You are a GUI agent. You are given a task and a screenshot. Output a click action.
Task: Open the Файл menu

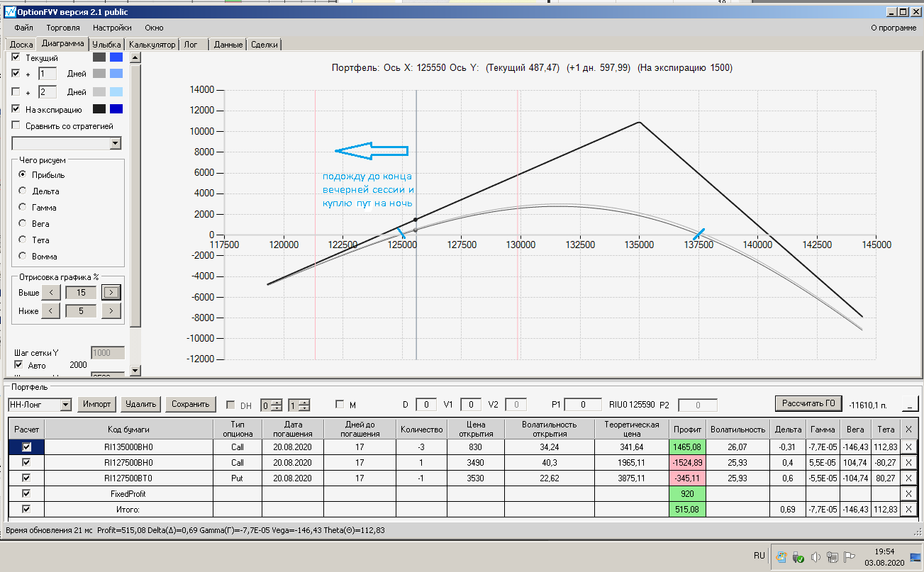(x=23, y=28)
